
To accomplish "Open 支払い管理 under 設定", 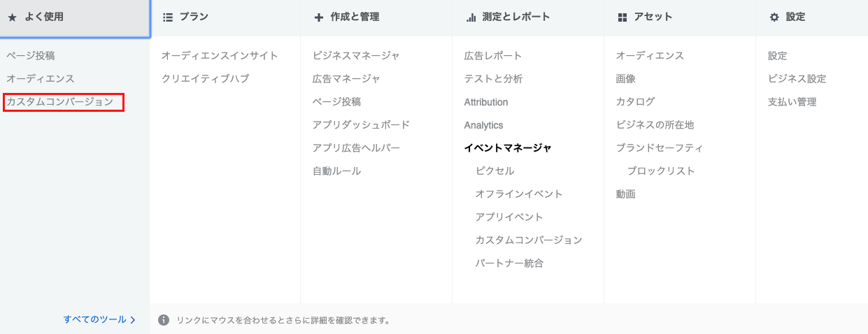I will [792, 102].
